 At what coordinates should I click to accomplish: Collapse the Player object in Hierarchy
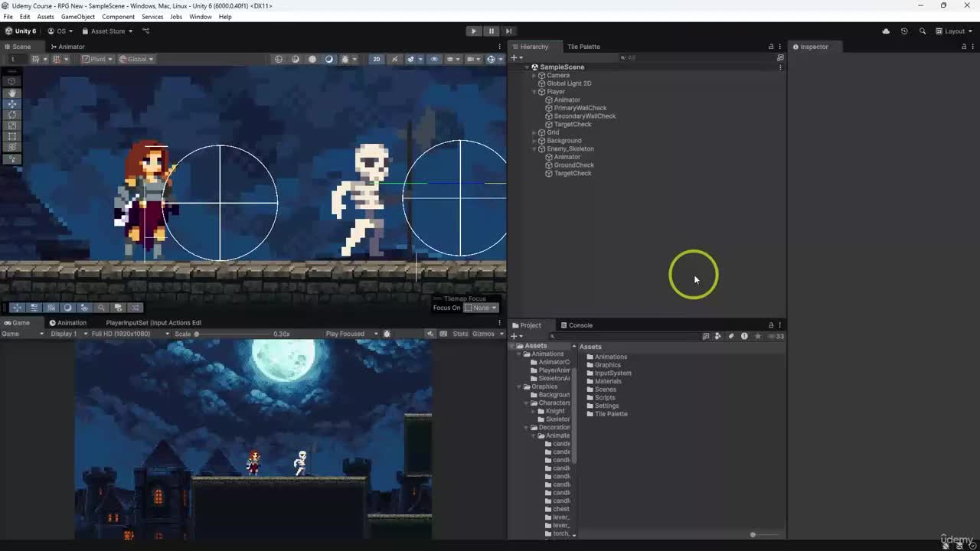coord(534,92)
